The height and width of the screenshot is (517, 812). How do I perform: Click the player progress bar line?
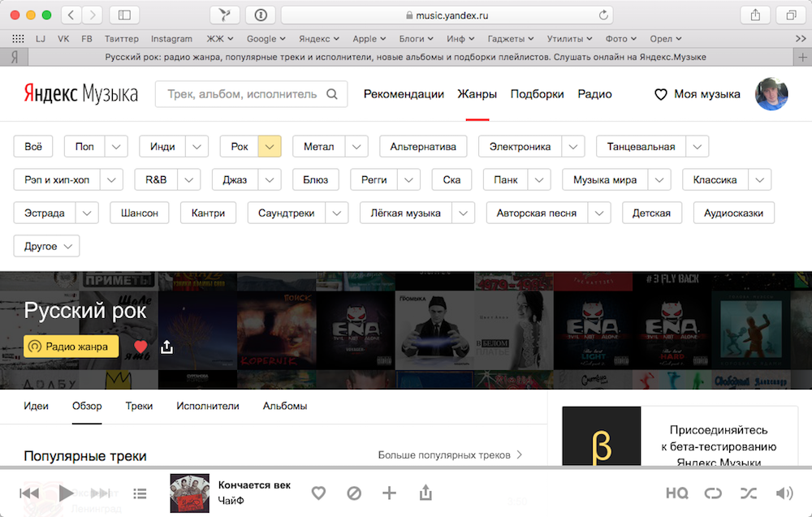point(406,467)
